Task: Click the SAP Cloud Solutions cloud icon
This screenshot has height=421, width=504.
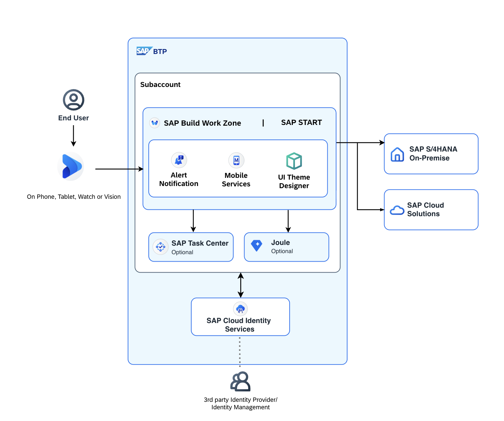Action: pyautogui.click(x=397, y=210)
